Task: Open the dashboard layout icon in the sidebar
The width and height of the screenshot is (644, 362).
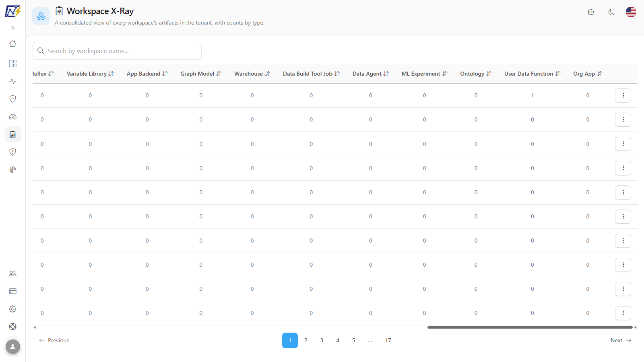Action: point(13,64)
